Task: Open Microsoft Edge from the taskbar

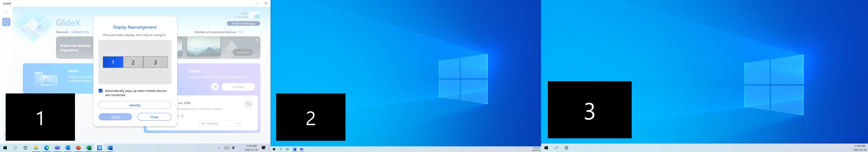Action: 47,148
